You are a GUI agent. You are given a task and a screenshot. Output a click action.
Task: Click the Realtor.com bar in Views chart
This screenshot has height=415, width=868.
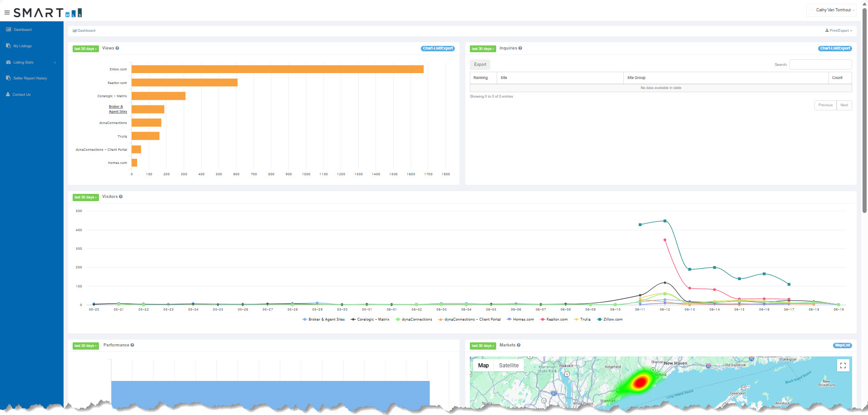coord(184,83)
